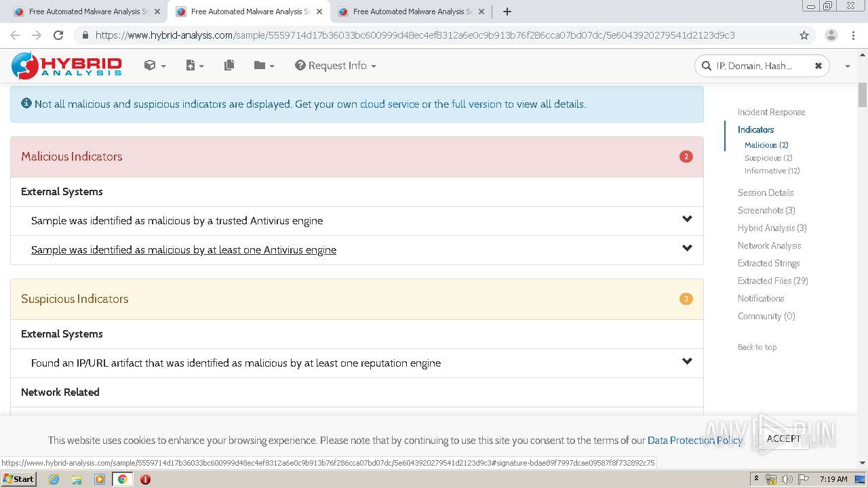The image size is (868, 488).
Task: Open the Data Protection Policy link
Action: point(695,441)
